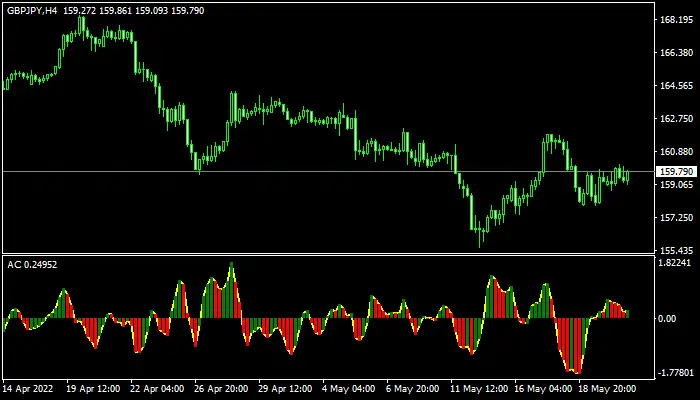Click the OHLC values 159.272 159.861 159.093 159.790
This screenshot has width=700, height=400.
coord(133,11)
